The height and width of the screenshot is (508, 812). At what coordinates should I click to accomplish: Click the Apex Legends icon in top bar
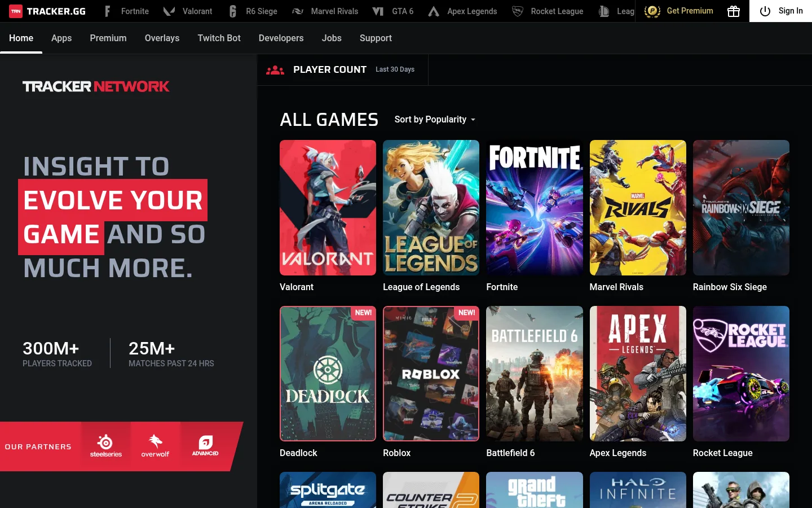point(434,11)
